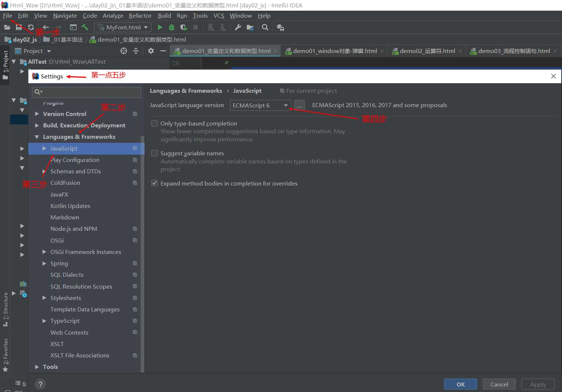Click the Open folder toolbar icon
Image resolution: width=562 pixels, height=392 pixels.
[7, 27]
